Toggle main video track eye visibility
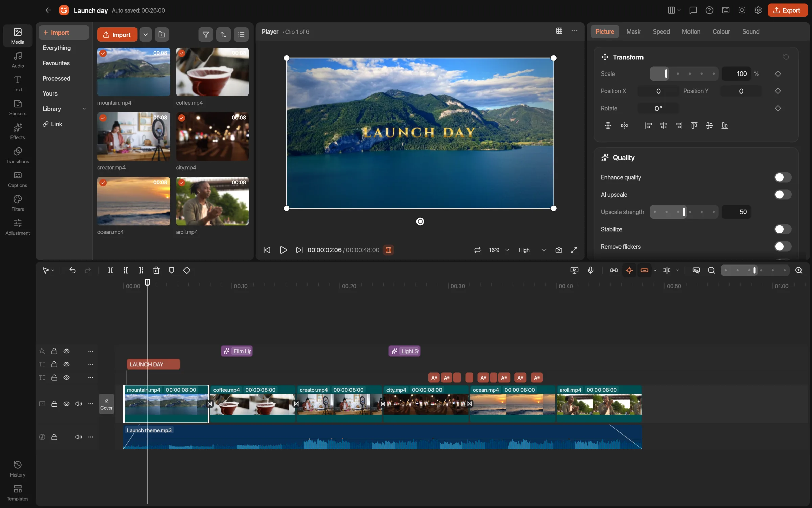 67,404
